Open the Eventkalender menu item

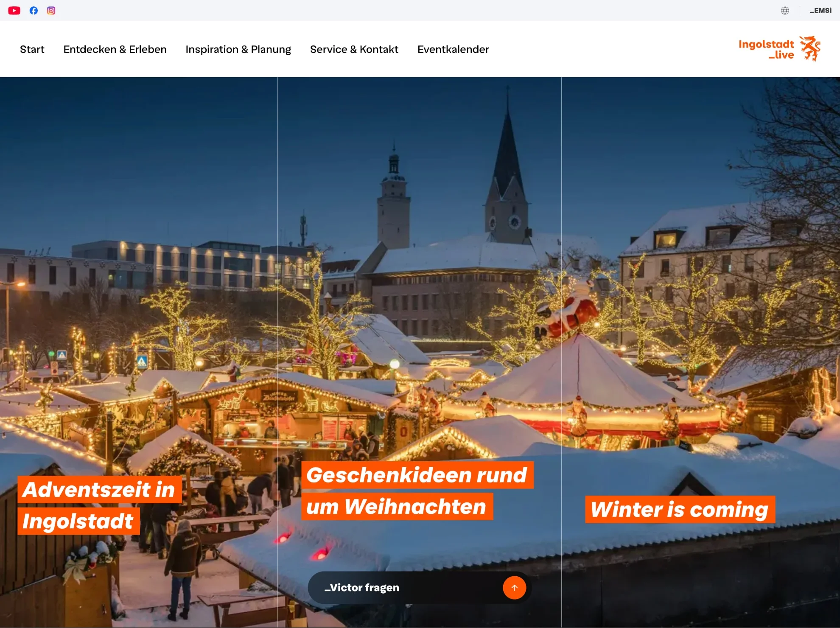(x=453, y=49)
